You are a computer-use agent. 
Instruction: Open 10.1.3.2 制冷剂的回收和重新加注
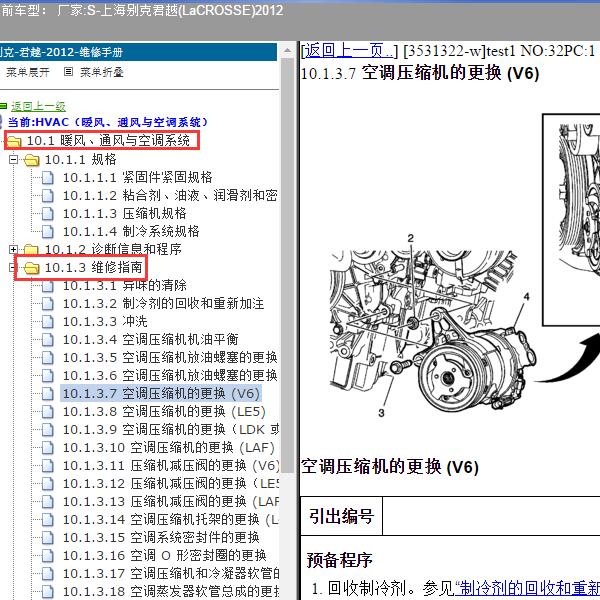[x=163, y=303]
